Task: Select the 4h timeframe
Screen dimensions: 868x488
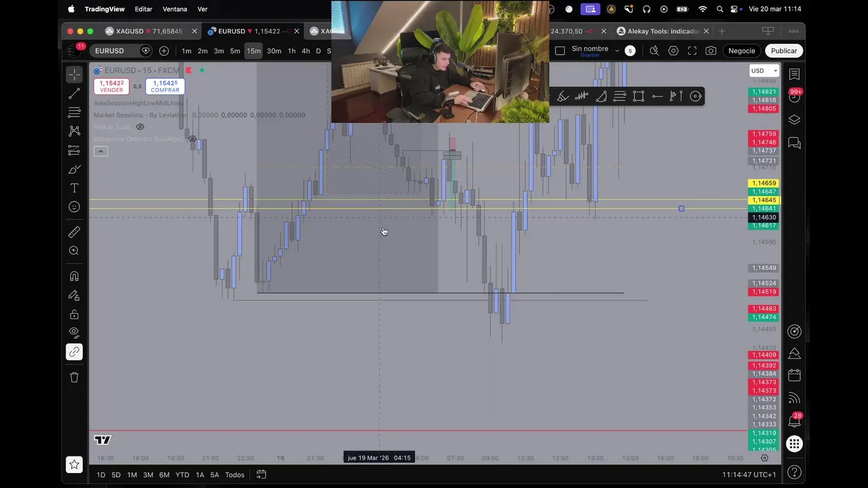Action: click(x=306, y=51)
